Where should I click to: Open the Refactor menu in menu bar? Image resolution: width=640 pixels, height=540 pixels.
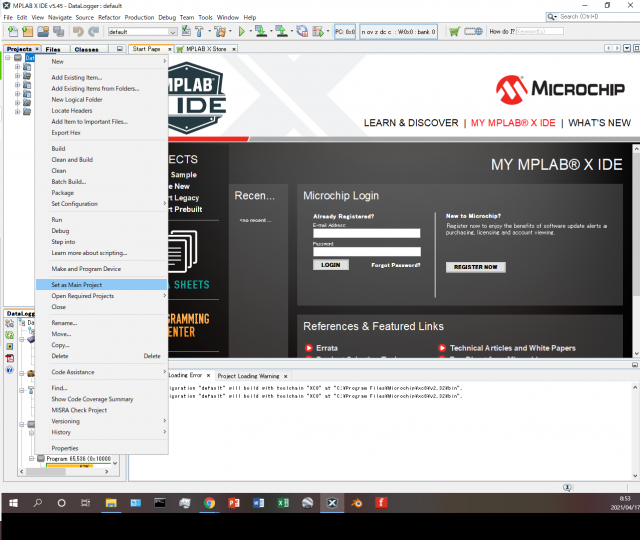pos(109,18)
